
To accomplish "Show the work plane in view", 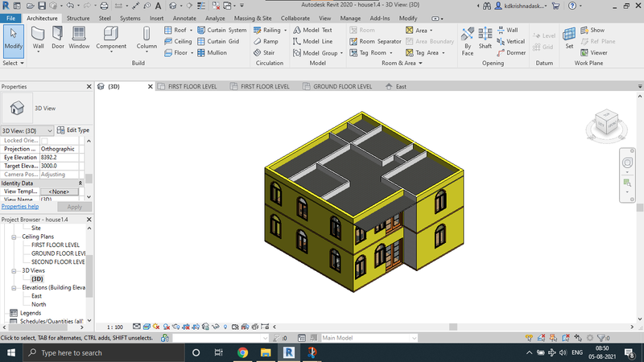I will (x=592, y=30).
